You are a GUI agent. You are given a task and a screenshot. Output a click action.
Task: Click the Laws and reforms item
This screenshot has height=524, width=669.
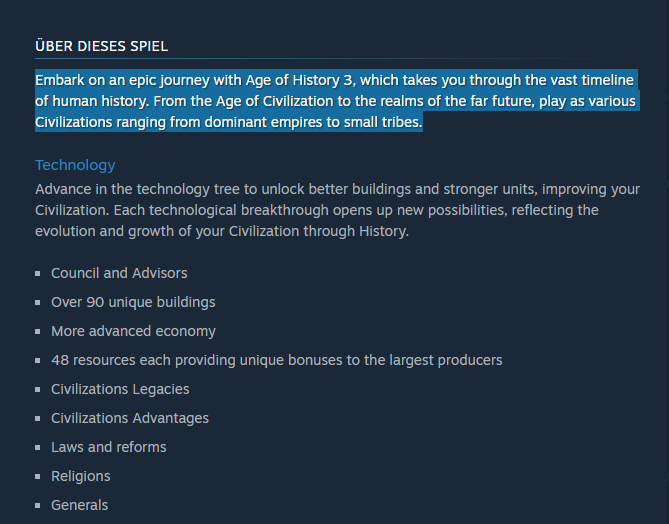pos(108,447)
